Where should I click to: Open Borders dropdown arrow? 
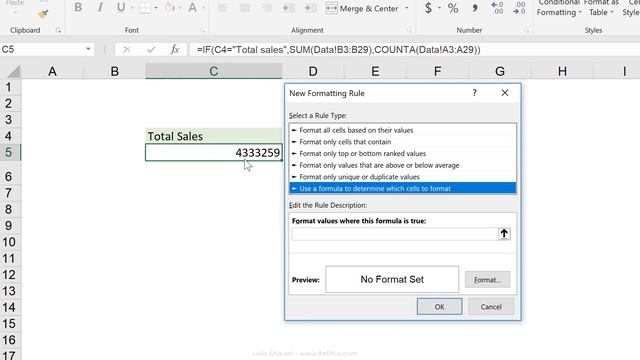(x=156, y=8)
